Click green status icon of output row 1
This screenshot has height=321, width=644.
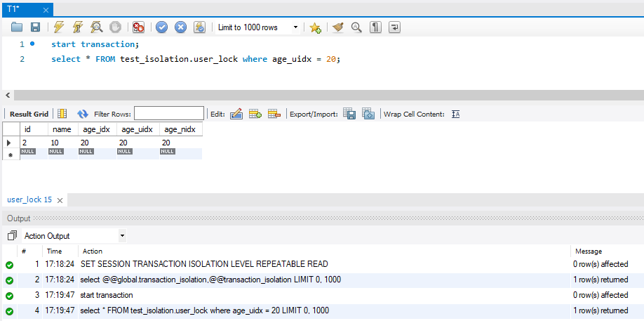[x=9, y=265]
